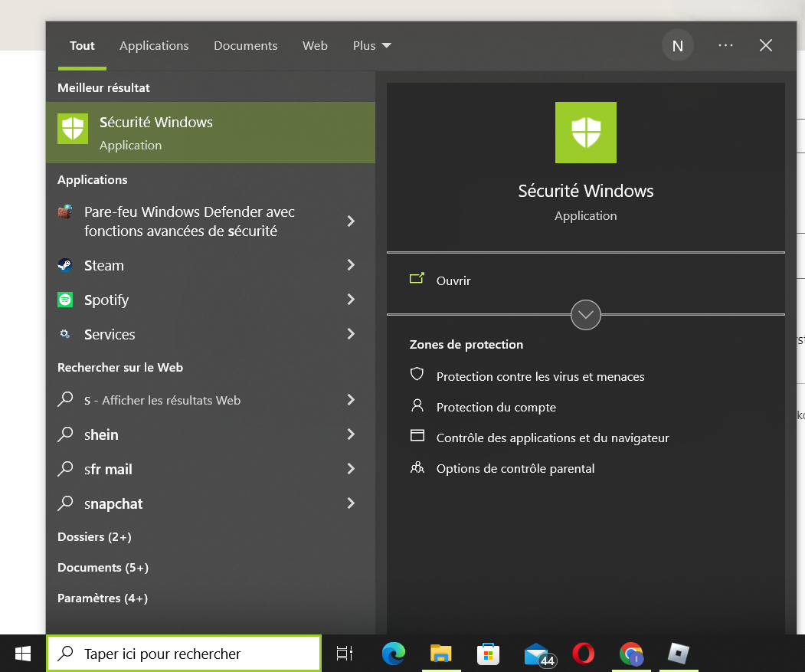805x672 pixels.
Task: Close the search panel with X
Action: pos(765,46)
